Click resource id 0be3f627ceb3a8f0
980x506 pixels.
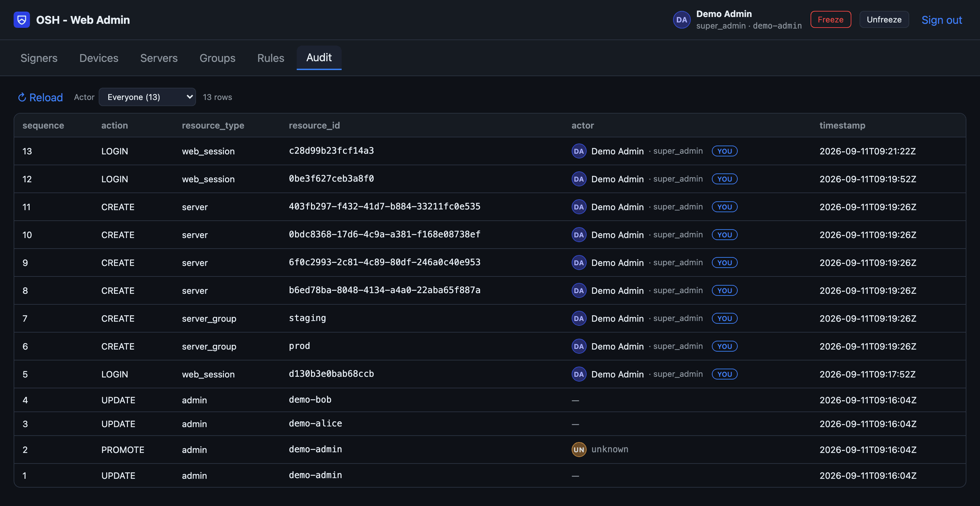(x=331, y=179)
